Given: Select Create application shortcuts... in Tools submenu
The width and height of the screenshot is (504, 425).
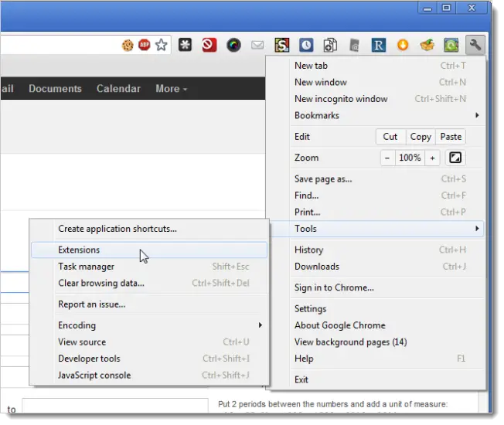Looking at the screenshot, I should click(149, 229).
